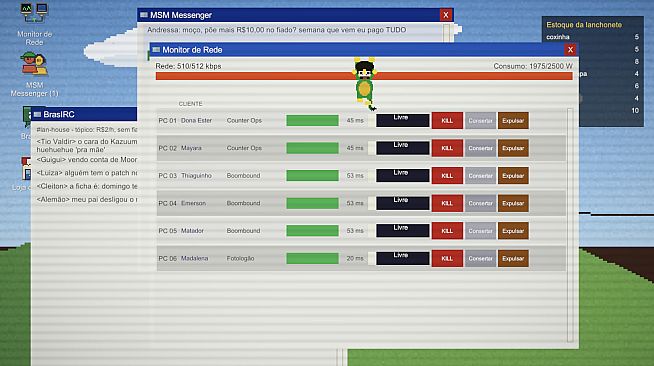The width and height of the screenshot is (654, 366).
Task: Click Consertar in the PC 06 Madalena row
Action: (x=480, y=258)
